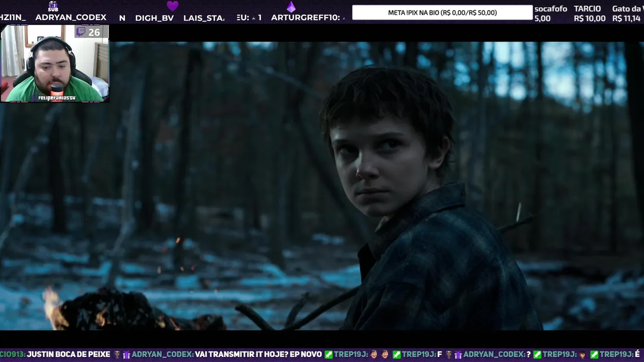Click the purple heart icon above DIGH_BV
644x362 pixels.
pos(173,6)
